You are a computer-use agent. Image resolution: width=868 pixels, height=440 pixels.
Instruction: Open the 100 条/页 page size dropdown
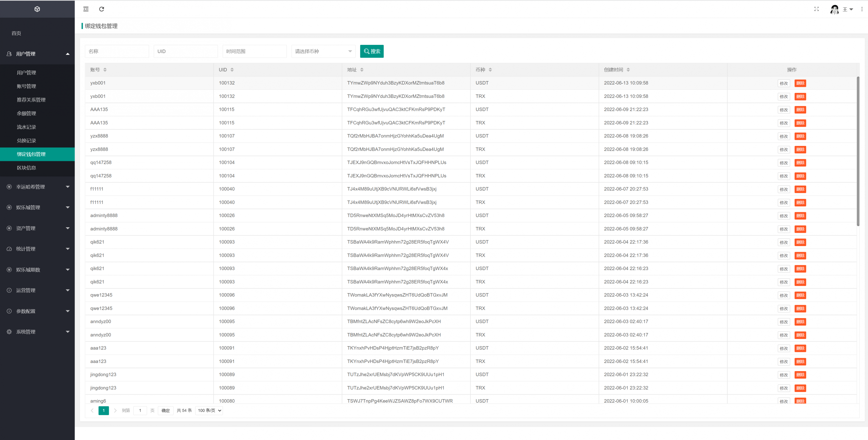click(x=209, y=410)
